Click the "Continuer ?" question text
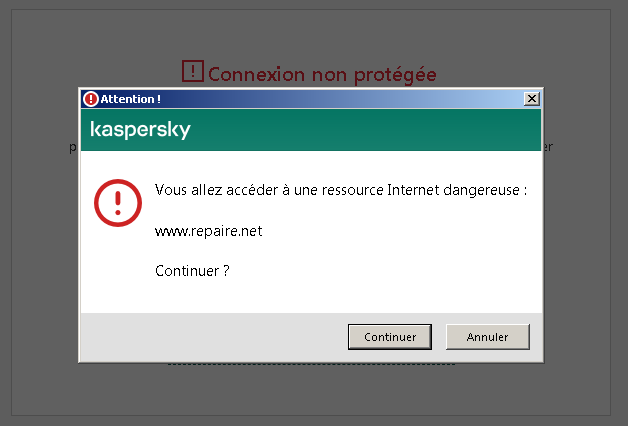This screenshot has width=628, height=426. 192,271
